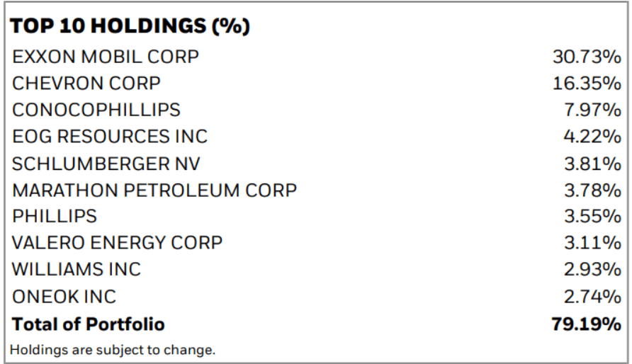Select the PHILLIPS holding name

pyautogui.click(x=55, y=217)
